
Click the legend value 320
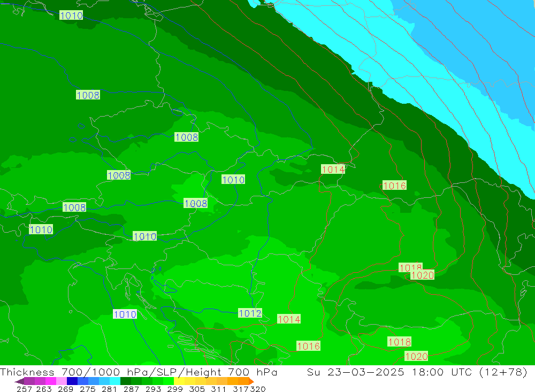click(258, 389)
